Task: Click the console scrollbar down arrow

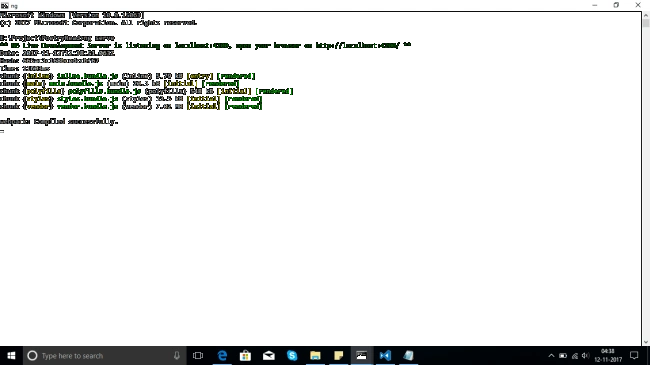Action: 646,342
